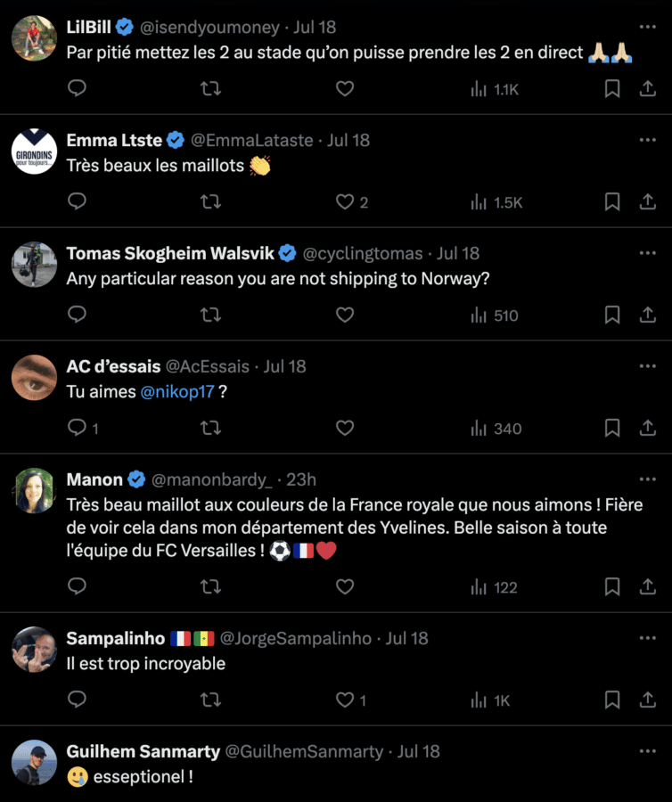Screen dimensions: 672x802
Task: Like Tomas Skogheim Walsvik's tweet
Action: pyautogui.click(x=345, y=315)
